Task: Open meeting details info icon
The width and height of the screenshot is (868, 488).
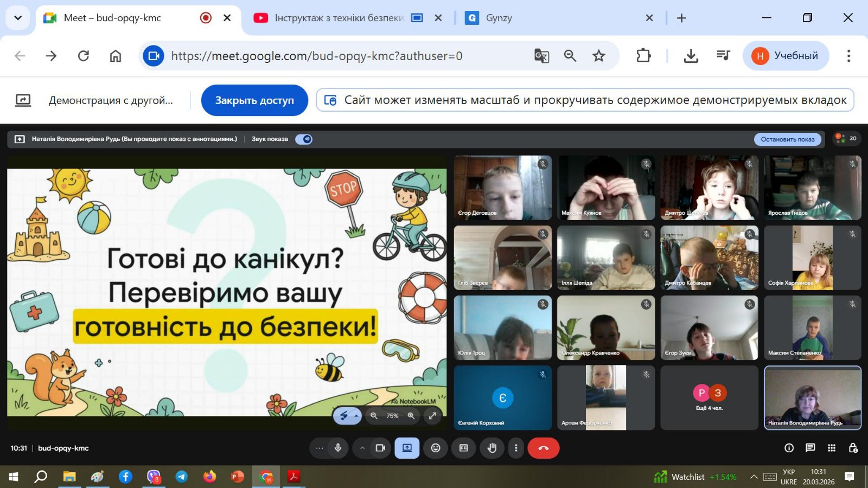Action: pos(789,448)
